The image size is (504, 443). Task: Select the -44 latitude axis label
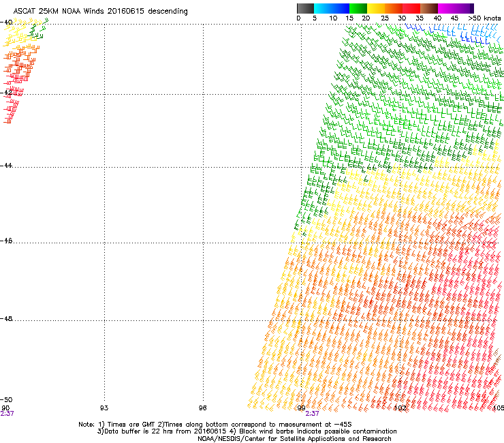pos(6,166)
